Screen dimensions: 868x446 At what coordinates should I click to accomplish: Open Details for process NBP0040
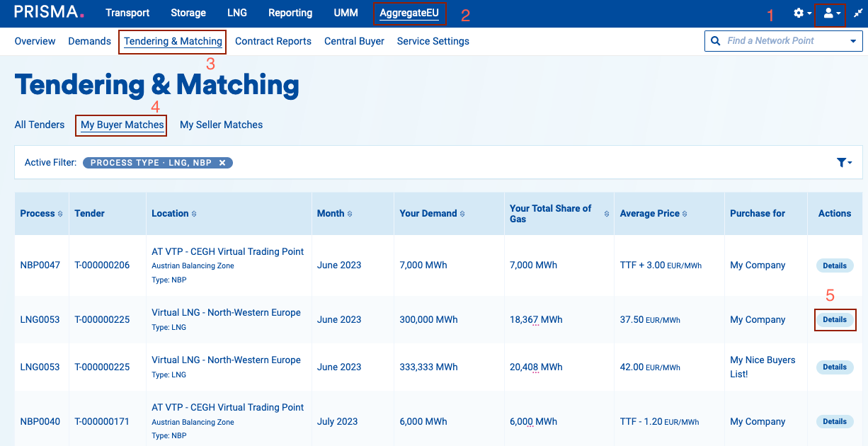835,422
